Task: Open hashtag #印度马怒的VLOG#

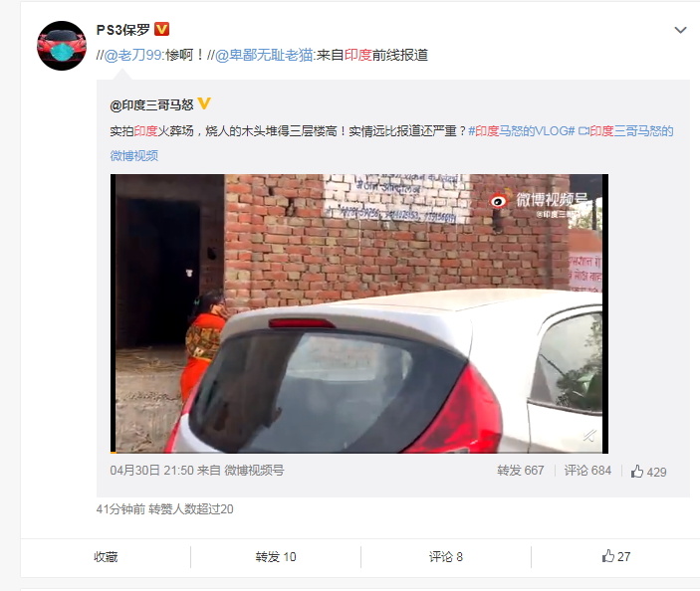Action: click(522, 131)
